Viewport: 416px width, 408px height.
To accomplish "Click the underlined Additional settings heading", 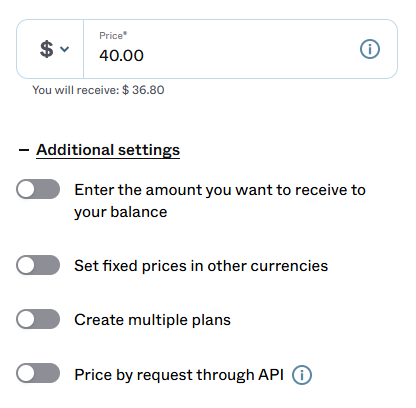I will [x=108, y=150].
